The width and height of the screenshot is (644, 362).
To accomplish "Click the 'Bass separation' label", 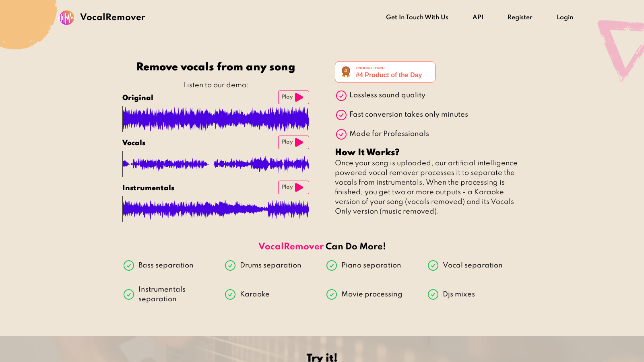I will pyautogui.click(x=166, y=265).
